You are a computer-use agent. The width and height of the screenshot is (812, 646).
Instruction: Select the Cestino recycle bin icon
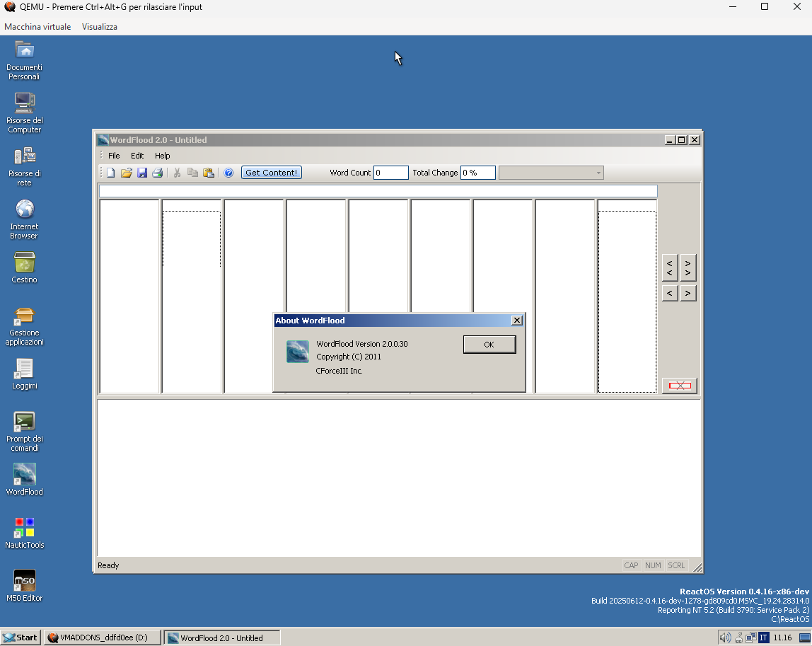pyautogui.click(x=24, y=267)
